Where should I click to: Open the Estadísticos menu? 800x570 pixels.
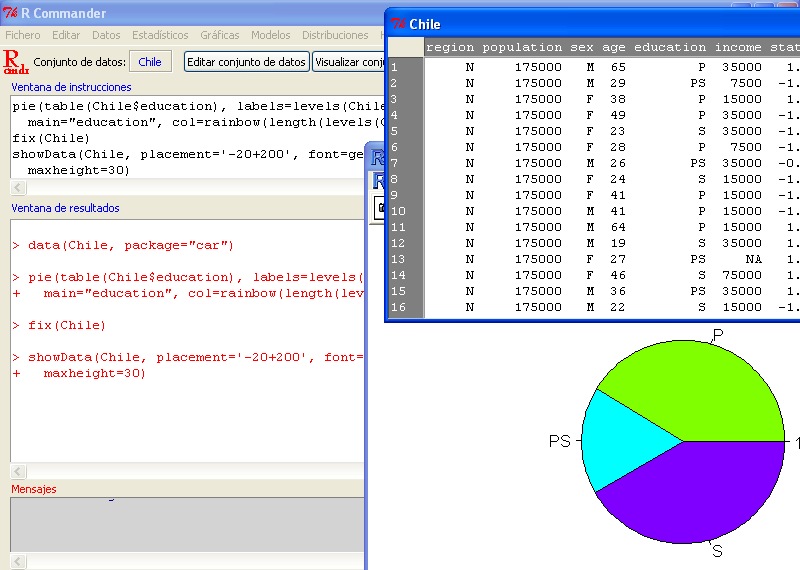click(x=160, y=35)
